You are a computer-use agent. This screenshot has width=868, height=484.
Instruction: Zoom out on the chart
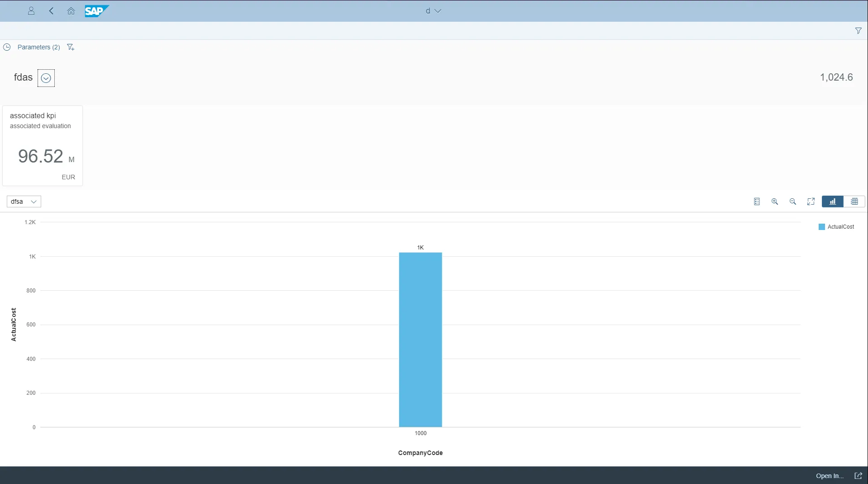pos(792,201)
